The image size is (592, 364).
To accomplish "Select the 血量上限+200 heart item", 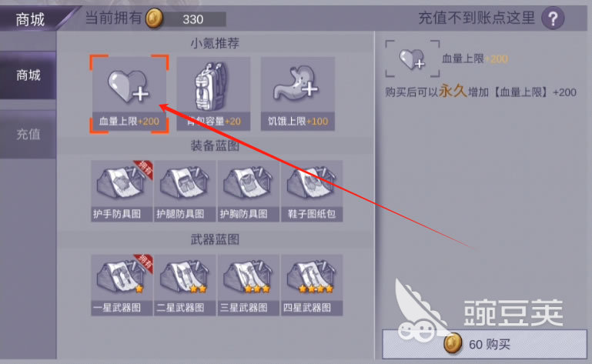I will pos(129,94).
